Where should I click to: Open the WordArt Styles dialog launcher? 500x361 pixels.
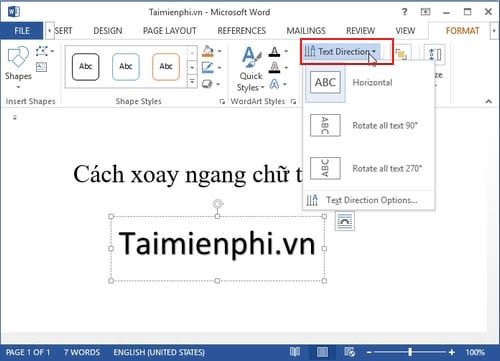point(293,102)
